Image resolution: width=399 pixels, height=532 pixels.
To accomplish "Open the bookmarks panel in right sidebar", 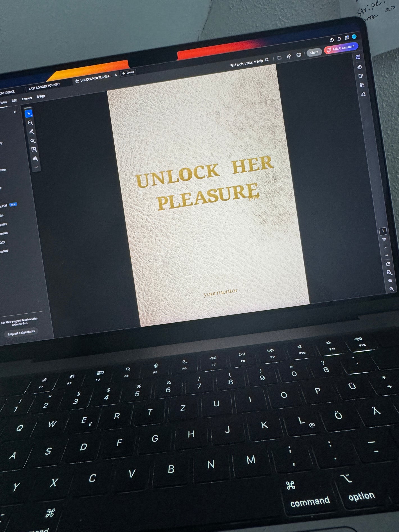I will pyautogui.click(x=361, y=76).
